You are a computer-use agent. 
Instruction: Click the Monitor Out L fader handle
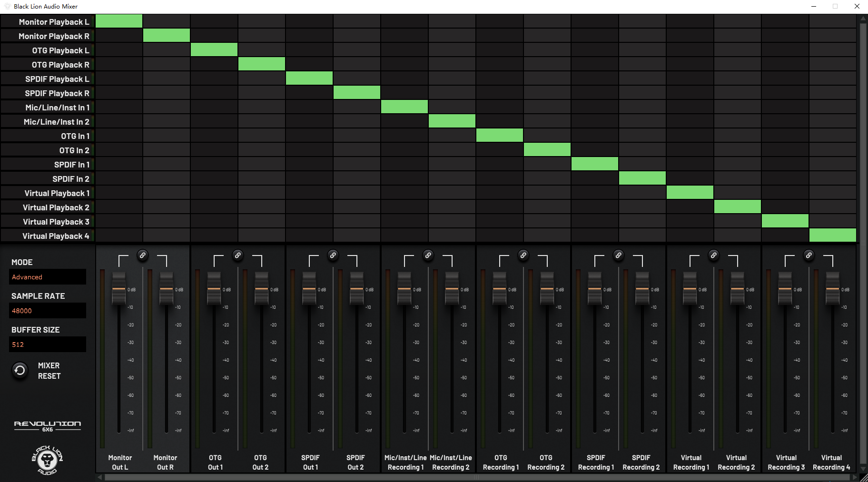coord(119,289)
